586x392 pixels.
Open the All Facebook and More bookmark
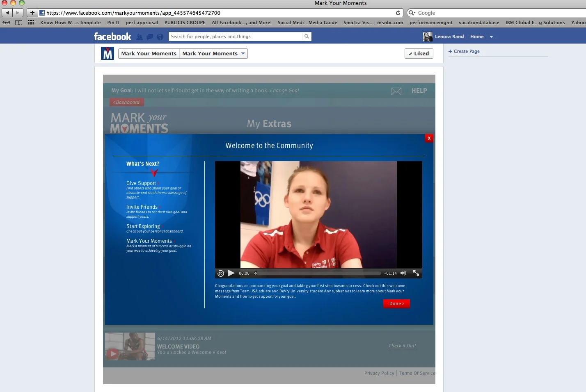click(242, 23)
